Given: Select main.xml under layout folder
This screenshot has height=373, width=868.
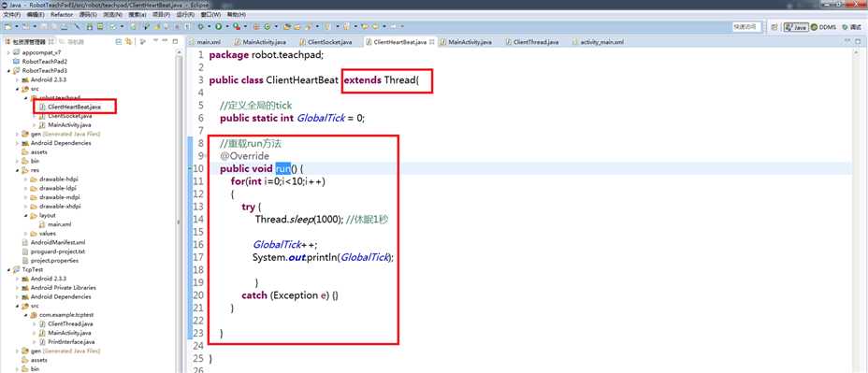Looking at the screenshot, I should click(x=55, y=224).
